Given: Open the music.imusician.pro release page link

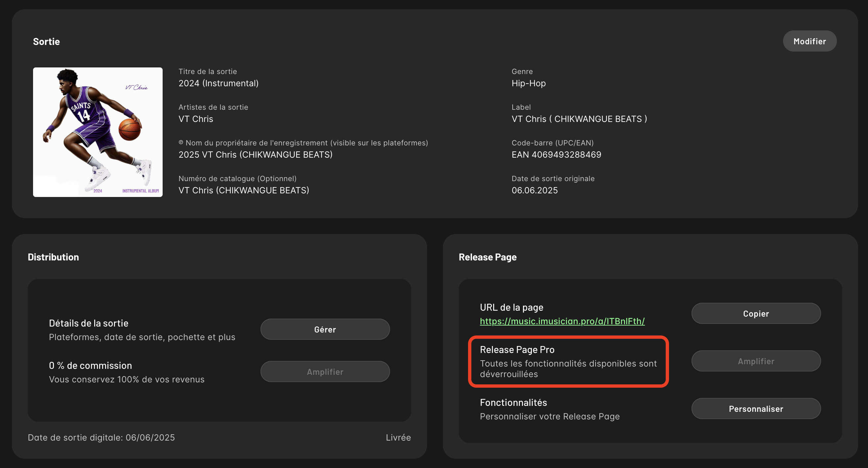Looking at the screenshot, I should point(562,321).
